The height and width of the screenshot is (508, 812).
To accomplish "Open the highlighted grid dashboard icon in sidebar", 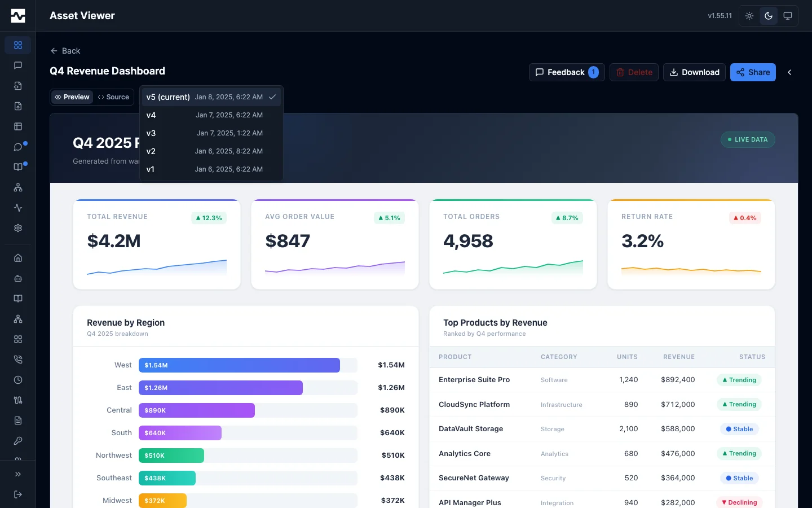I will pos(18,45).
